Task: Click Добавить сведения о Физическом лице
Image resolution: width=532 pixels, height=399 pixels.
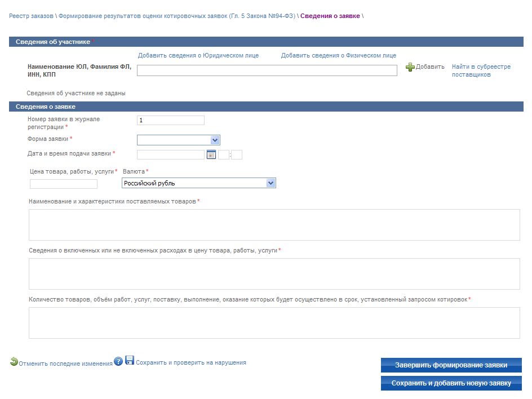Action: click(x=339, y=55)
